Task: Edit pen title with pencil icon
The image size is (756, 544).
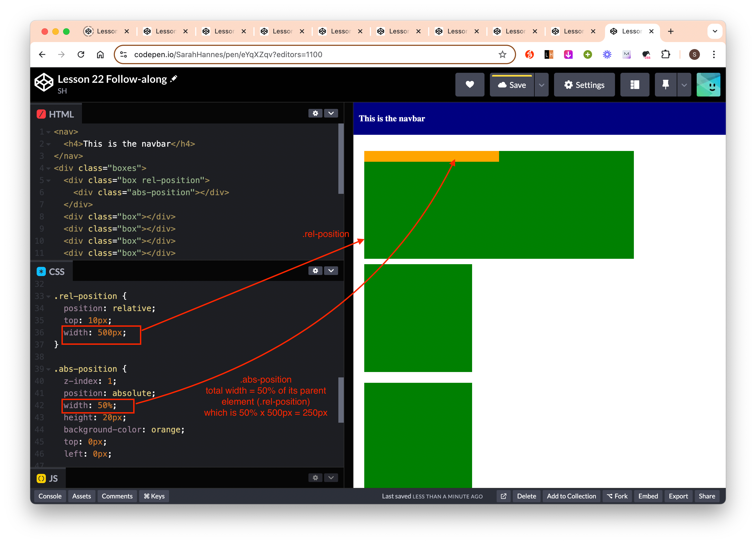Action: 174,79
